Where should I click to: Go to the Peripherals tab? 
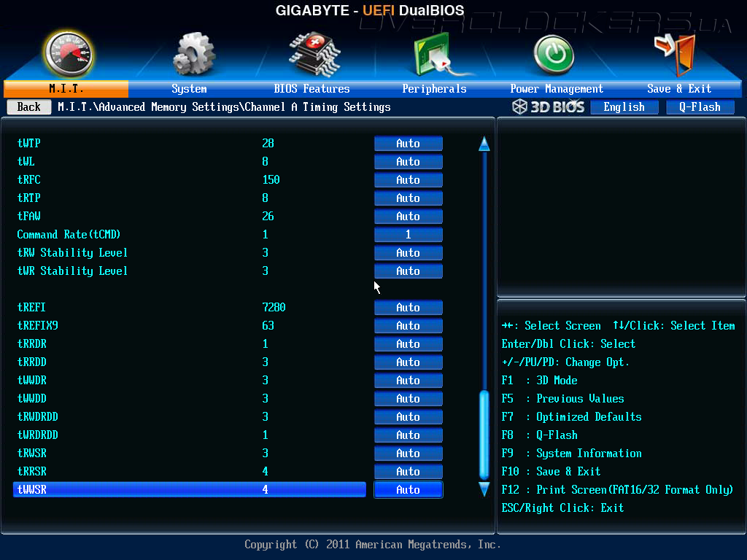point(434,88)
